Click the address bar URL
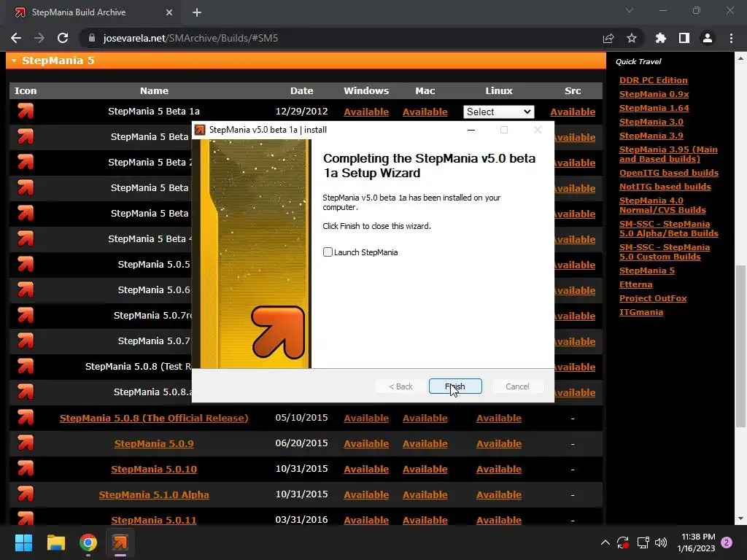The height and width of the screenshot is (560, 747). click(190, 38)
